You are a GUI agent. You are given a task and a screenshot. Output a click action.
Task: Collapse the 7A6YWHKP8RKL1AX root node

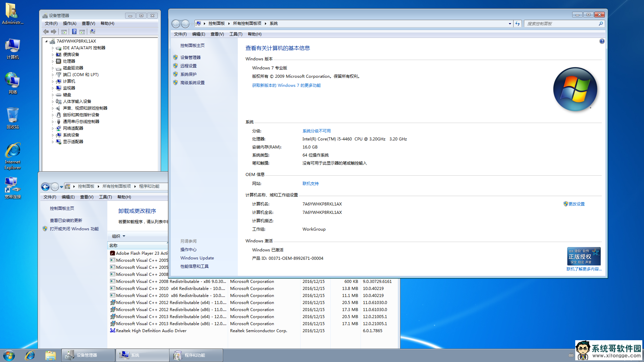pyautogui.click(x=46, y=41)
